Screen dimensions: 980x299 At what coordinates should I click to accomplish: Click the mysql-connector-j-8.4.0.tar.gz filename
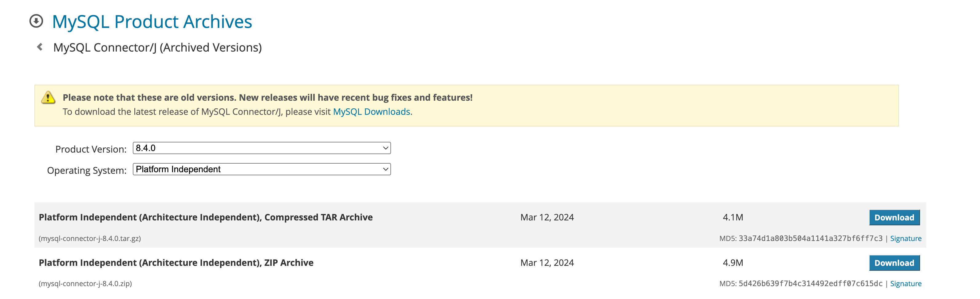90,239
